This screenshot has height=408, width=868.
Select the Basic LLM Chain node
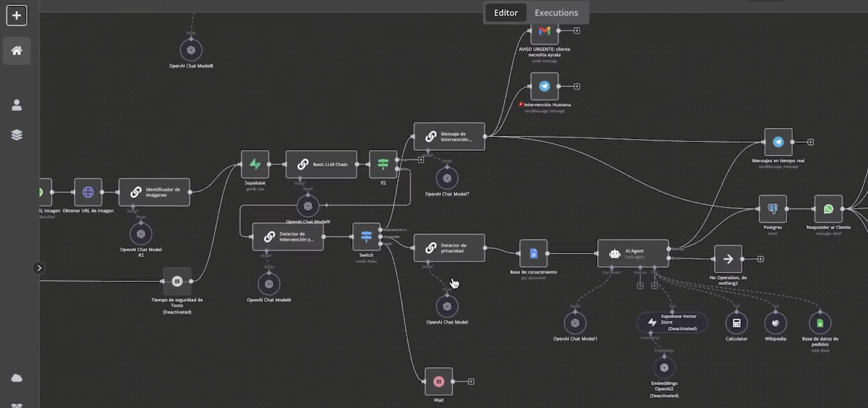click(321, 164)
